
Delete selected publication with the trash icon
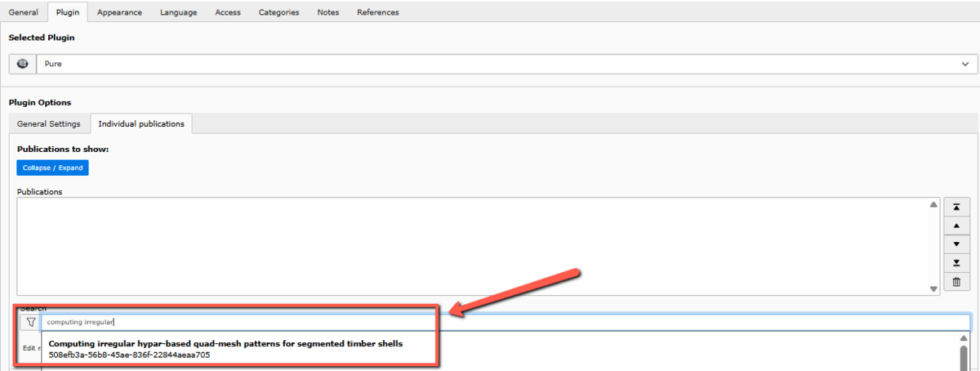pyautogui.click(x=955, y=282)
